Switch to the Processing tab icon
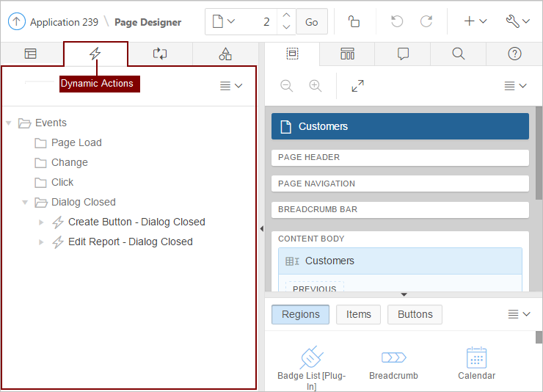This screenshot has height=392, width=543. (160, 54)
